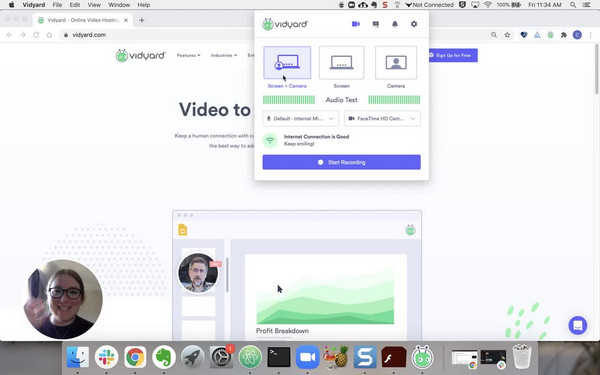600x375 pixels.
Task: Open the Chrome profile avatar
Action: (x=577, y=35)
